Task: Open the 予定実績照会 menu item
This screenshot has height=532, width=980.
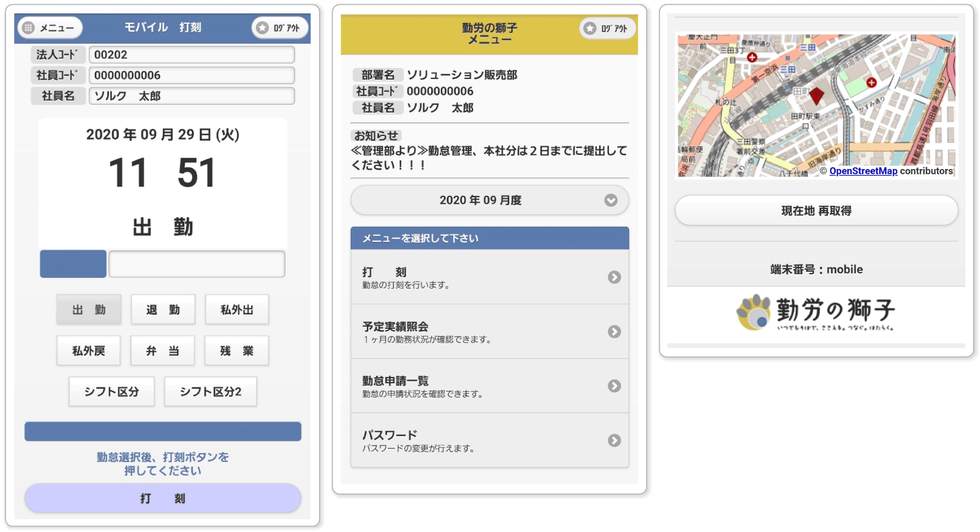Action: (x=489, y=332)
